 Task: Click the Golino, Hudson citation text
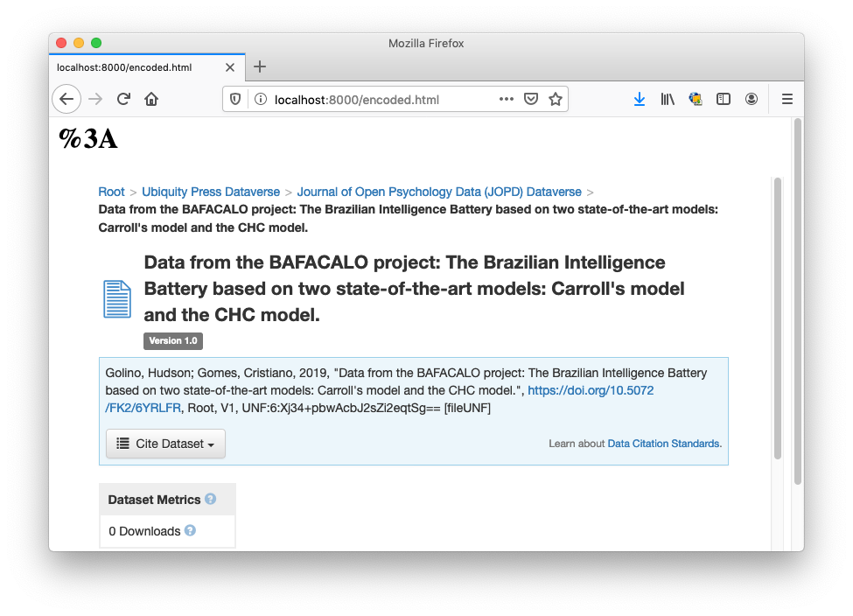406,390
